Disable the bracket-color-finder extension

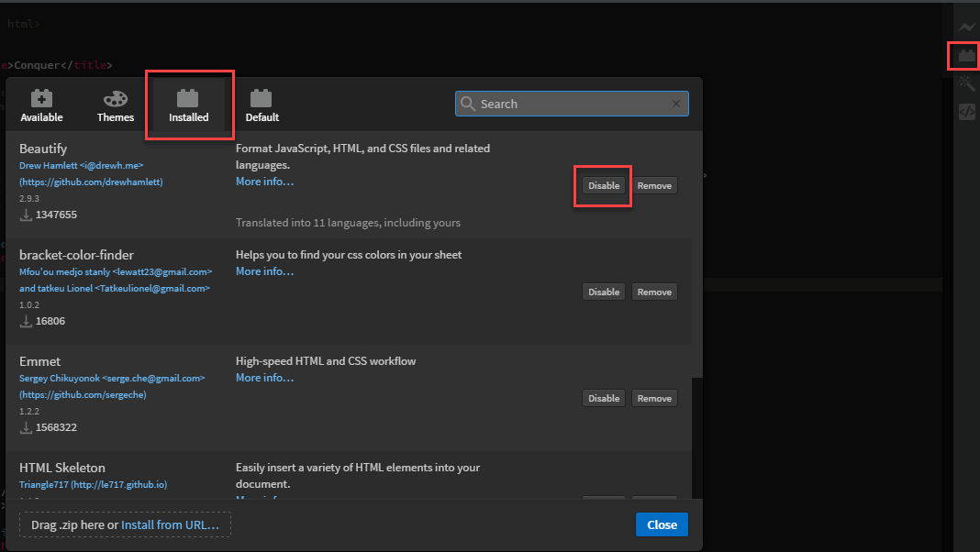[604, 292]
